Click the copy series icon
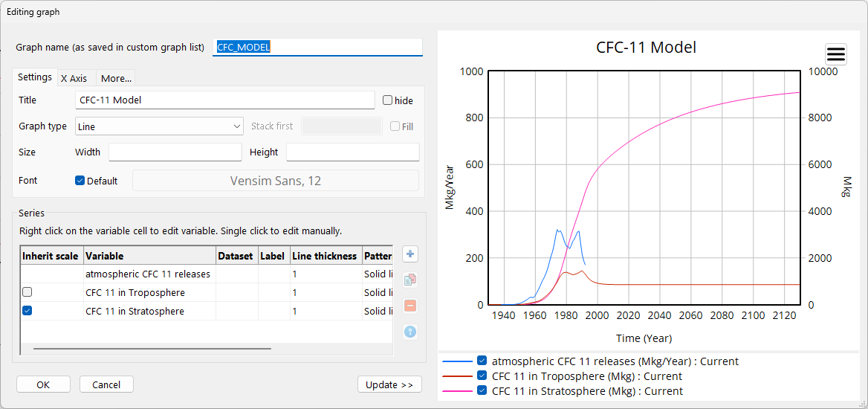868x409 pixels. click(409, 280)
